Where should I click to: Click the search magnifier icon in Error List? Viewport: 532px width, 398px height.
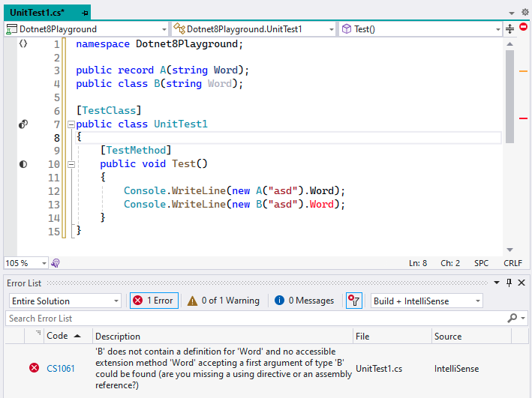coord(512,318)
